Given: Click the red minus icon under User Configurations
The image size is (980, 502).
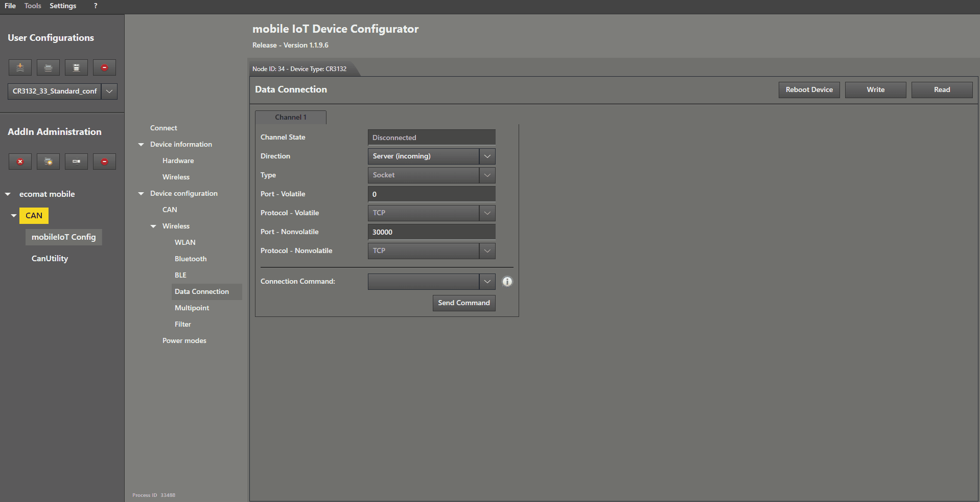Looking at the screenshot, I should tap(104, 67).
